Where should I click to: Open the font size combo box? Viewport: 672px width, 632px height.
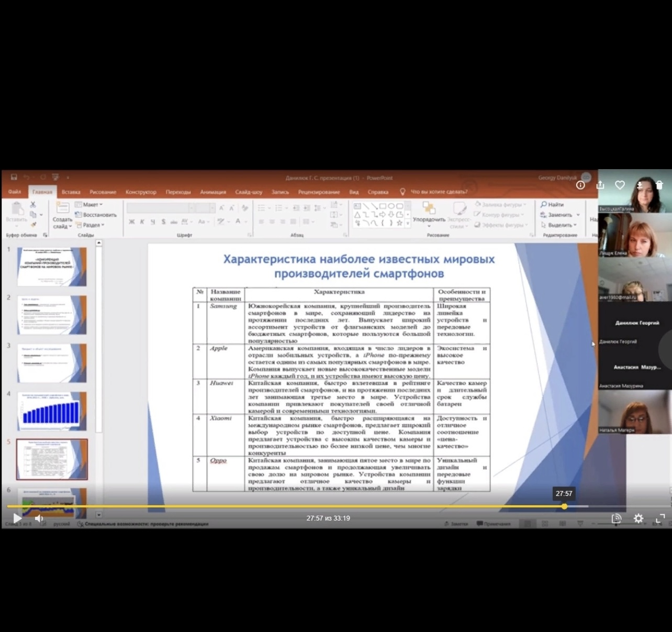205,208
